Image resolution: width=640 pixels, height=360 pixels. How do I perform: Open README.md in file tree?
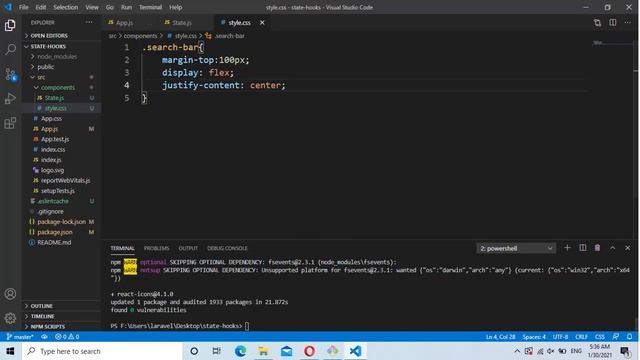pyautogui.click(x=54, y=242)
